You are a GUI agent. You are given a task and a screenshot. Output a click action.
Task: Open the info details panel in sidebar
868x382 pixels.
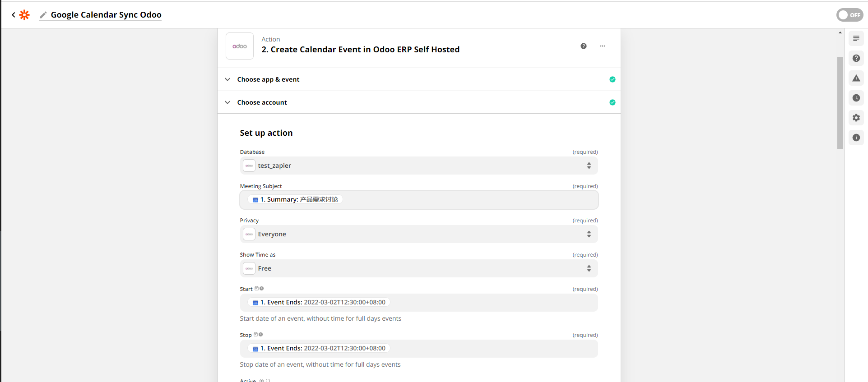[856, 138]
